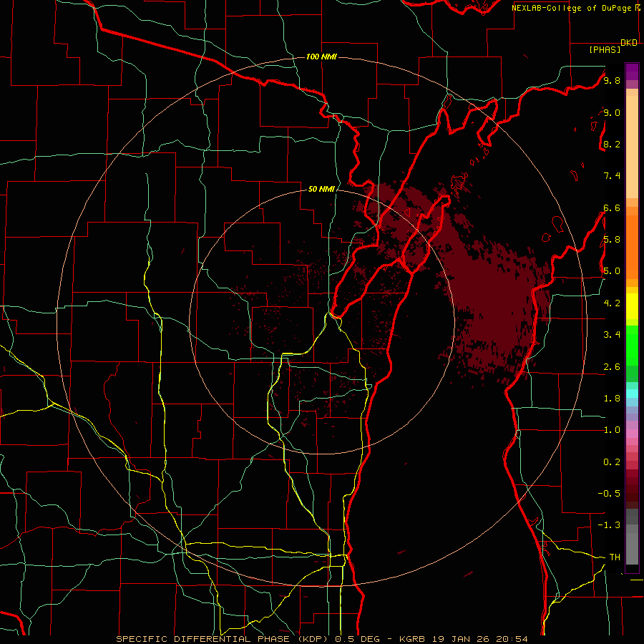Viewport: 644px width, 644px height.
Task: Pick the bright orange band of the color scale
Action: click(x=632, y=247)
